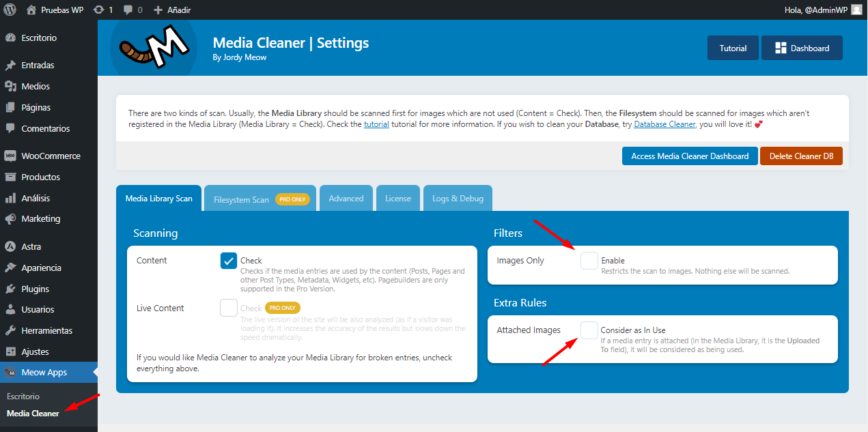Enable the Images Only filter checkbox
This screenshot has height=432, width=868.
pos(589,261)
